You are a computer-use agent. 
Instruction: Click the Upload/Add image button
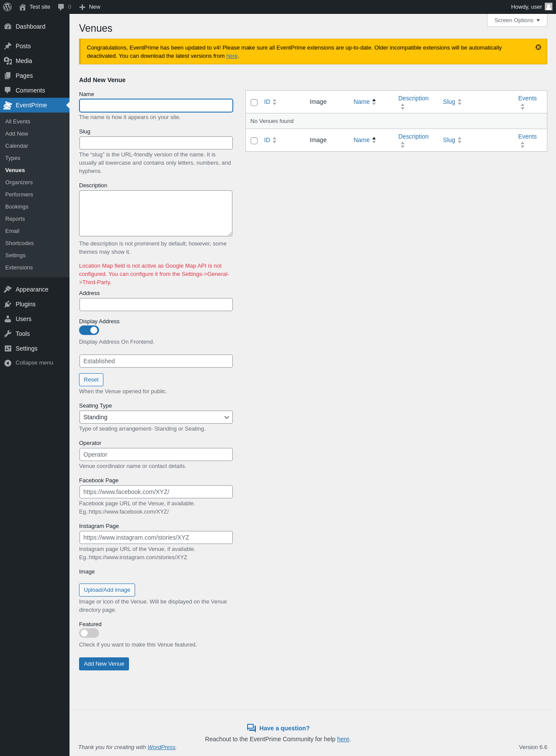tap(107, 590)
